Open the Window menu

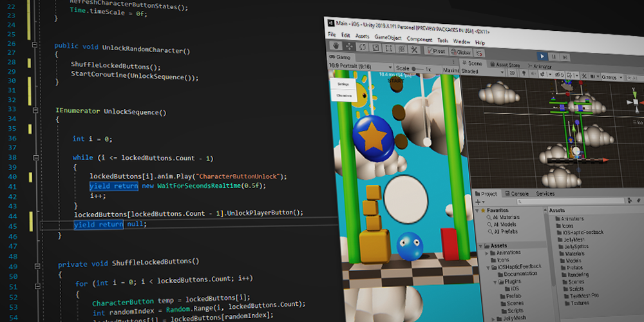(462, 41)
